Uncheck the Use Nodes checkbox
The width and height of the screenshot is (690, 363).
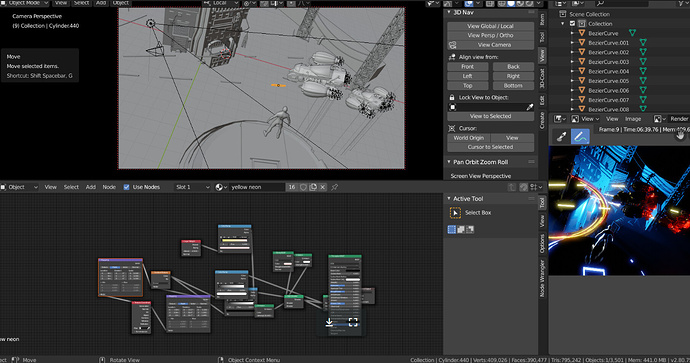(x=126, y=187)
